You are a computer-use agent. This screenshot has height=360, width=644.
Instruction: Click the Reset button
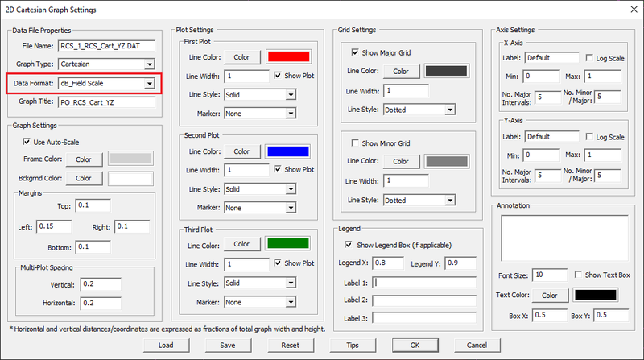290,345
